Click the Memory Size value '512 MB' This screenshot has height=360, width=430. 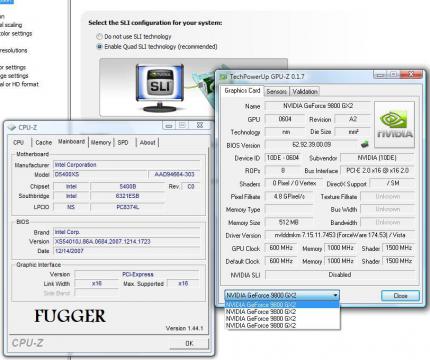point(289,222)
